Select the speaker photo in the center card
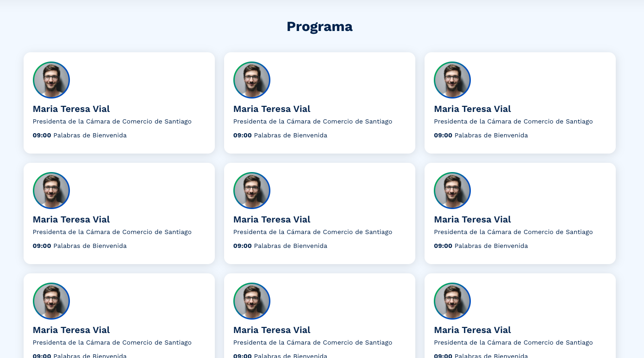This screenshot has width=644, height=358. click(252, 191)
